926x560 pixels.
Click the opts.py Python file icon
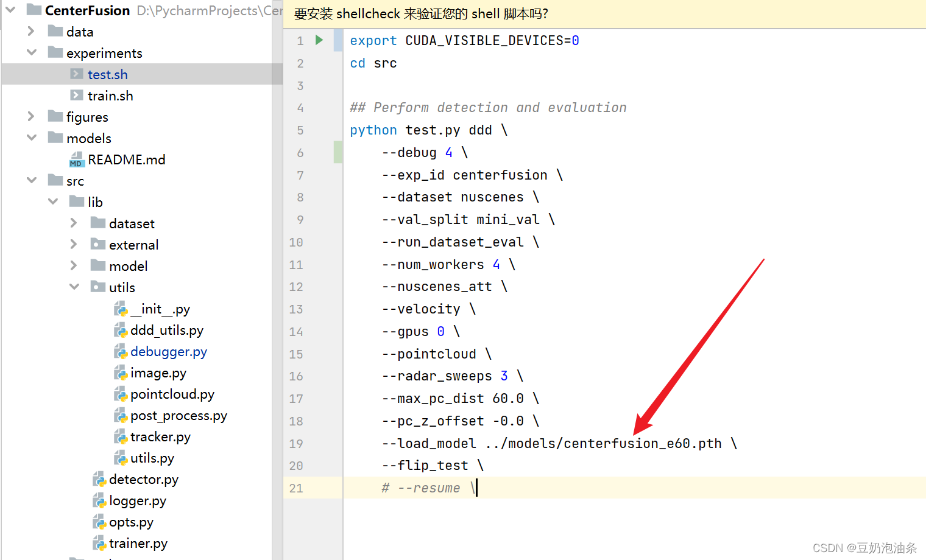(99, 522)
